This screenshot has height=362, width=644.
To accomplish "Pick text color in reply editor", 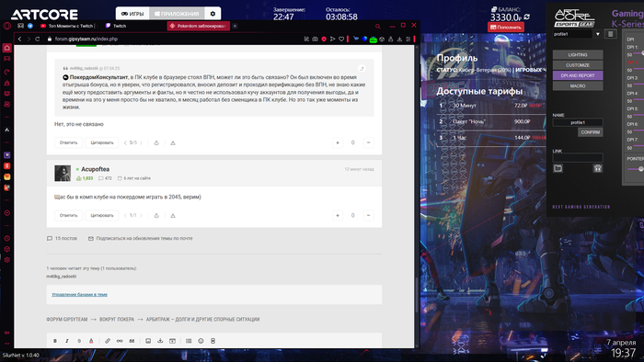I will (91, 341).
